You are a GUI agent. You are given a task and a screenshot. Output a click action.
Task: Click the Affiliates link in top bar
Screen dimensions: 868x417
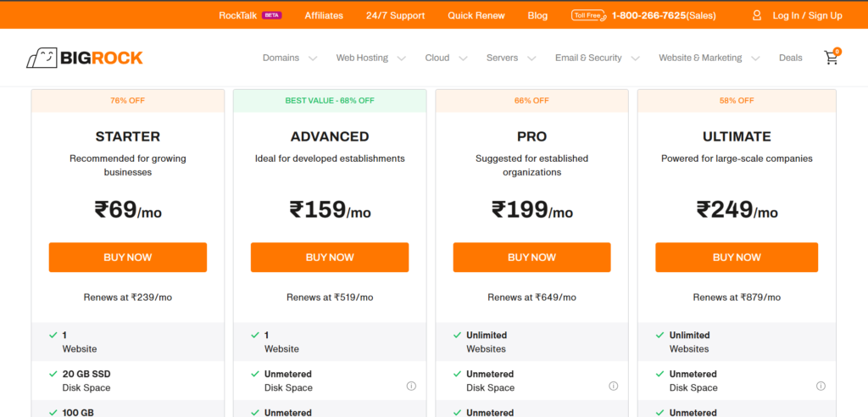[x=324, y=15]
